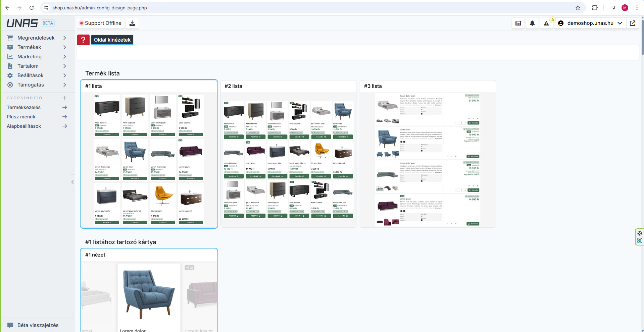Click the floating widget close icon at right edge

coord(640,233)
